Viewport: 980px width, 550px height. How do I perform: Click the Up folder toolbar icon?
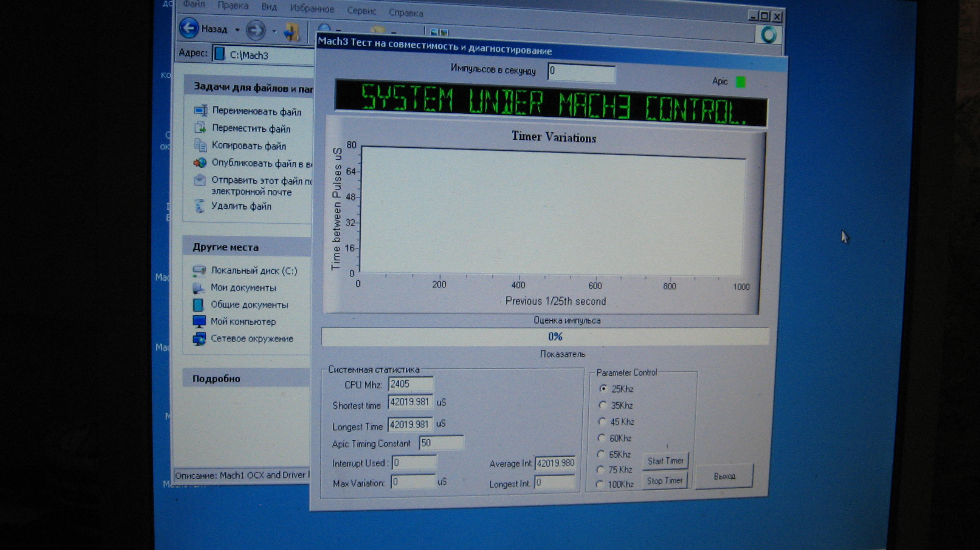pos(292,32)
